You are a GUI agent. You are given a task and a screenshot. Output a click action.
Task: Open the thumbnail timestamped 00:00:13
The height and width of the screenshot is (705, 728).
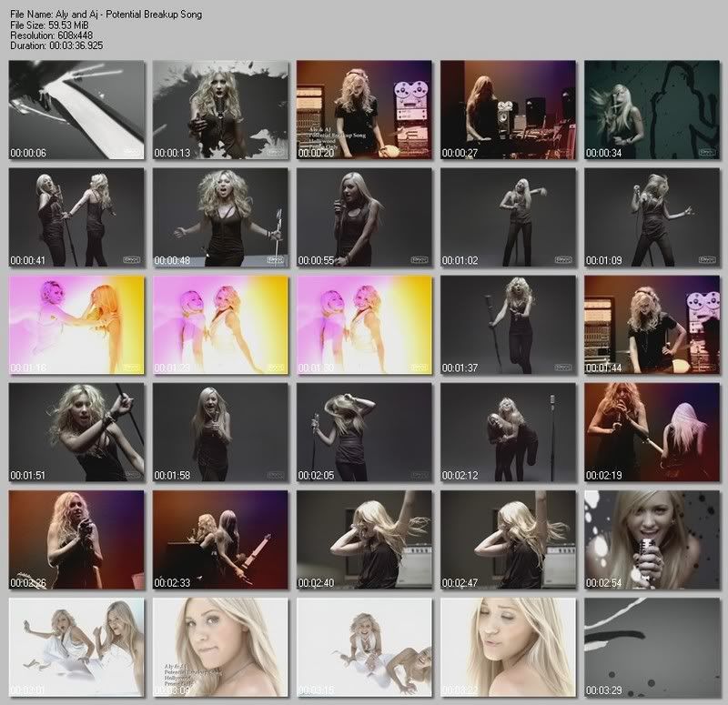click(x=220, y=110)
